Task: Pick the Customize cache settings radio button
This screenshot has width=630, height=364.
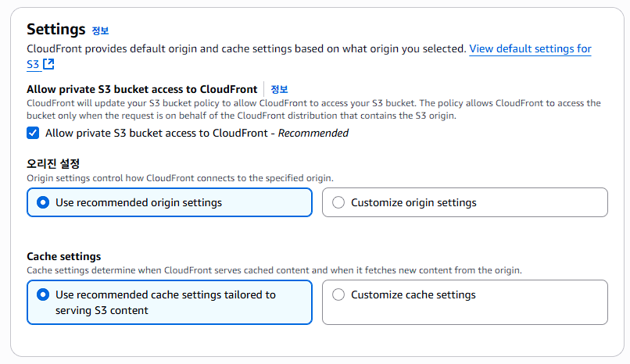Action: (338, 295)
